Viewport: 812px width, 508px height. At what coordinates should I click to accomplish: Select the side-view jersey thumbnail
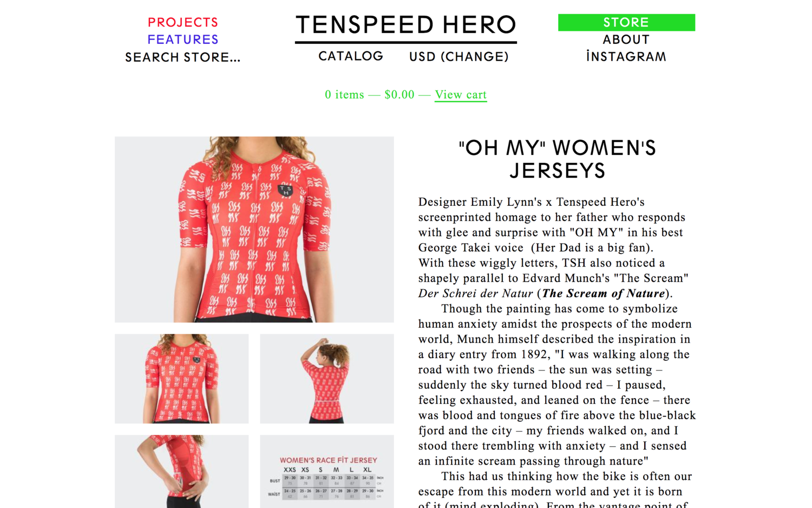(182, 471)
